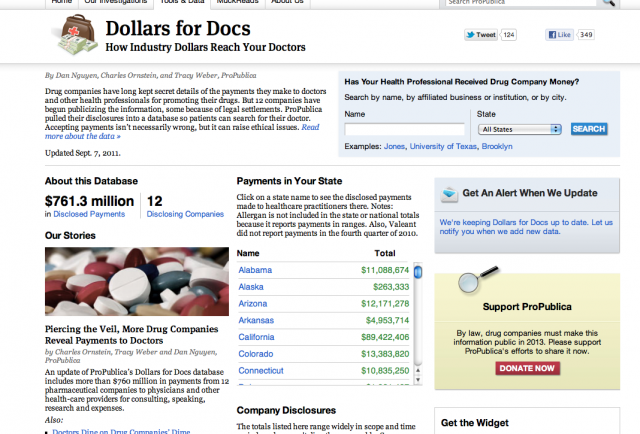This screenshot has height=434, width=640.
Task: Click the state list scrollbar thumb
Action: (x=418, y=272)
